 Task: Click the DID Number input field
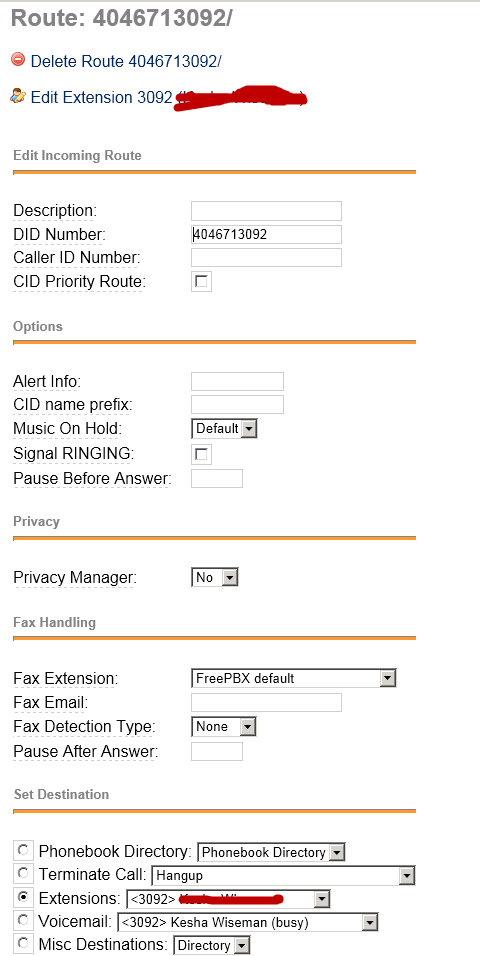[x=267, y=234]
